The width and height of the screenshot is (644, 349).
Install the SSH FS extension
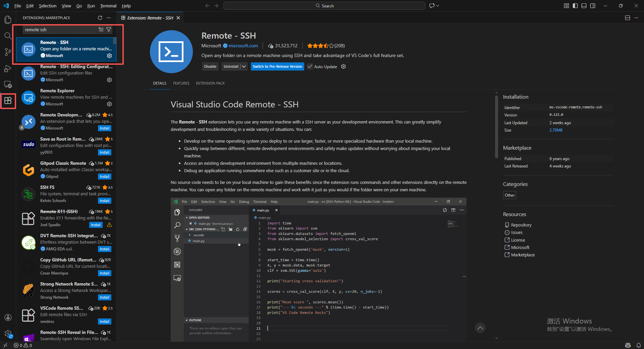click(105, 201)
